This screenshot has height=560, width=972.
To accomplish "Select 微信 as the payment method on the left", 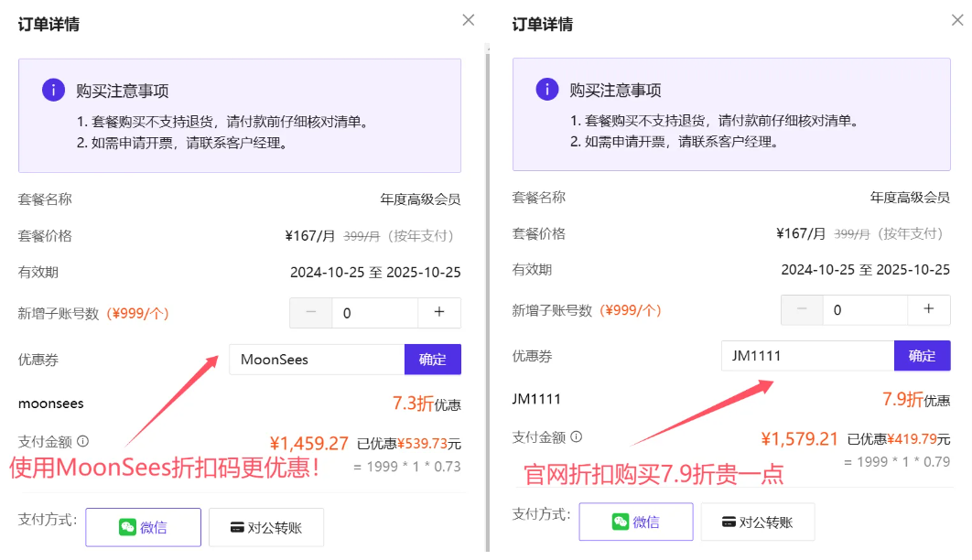I will click(x=144, y=527).
